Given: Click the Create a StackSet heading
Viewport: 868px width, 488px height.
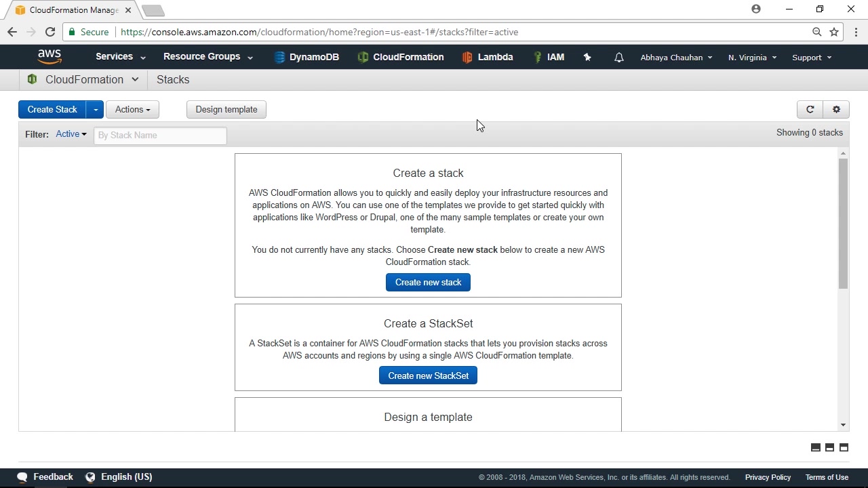Looking at the screenshot, I should [428, 323].
